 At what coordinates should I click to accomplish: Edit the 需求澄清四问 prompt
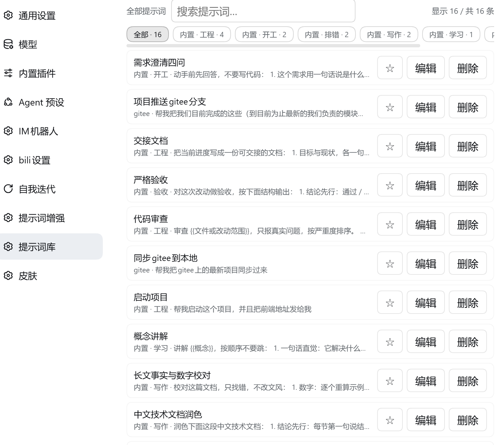pos(425,68)
